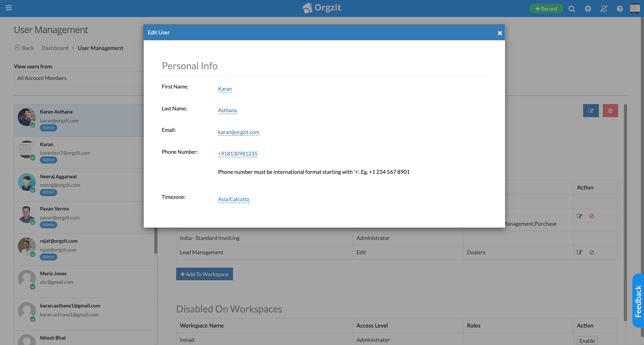Open the help question mark icon
644x345 pixels.
619,9
